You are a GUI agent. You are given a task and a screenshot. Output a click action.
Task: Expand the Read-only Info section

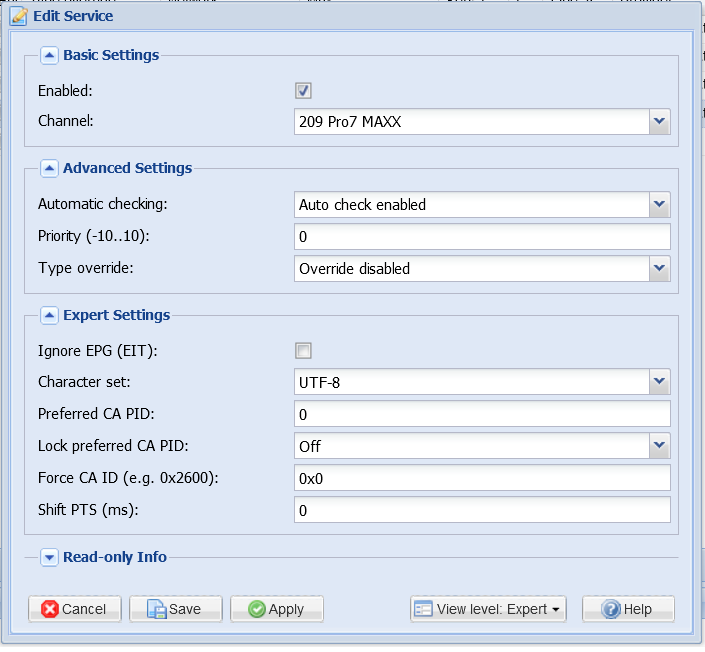coord(49,558)
